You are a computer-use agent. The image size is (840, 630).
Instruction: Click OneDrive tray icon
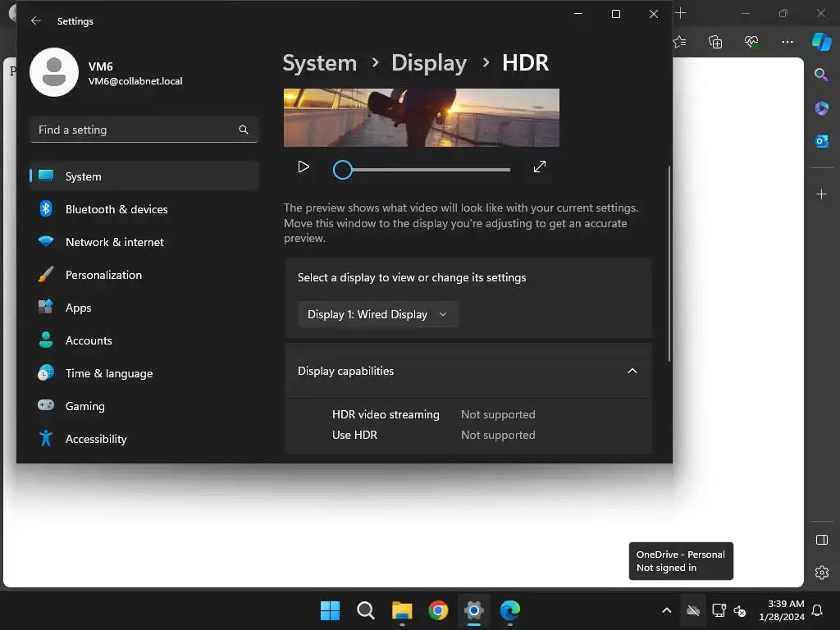(693, 610)
